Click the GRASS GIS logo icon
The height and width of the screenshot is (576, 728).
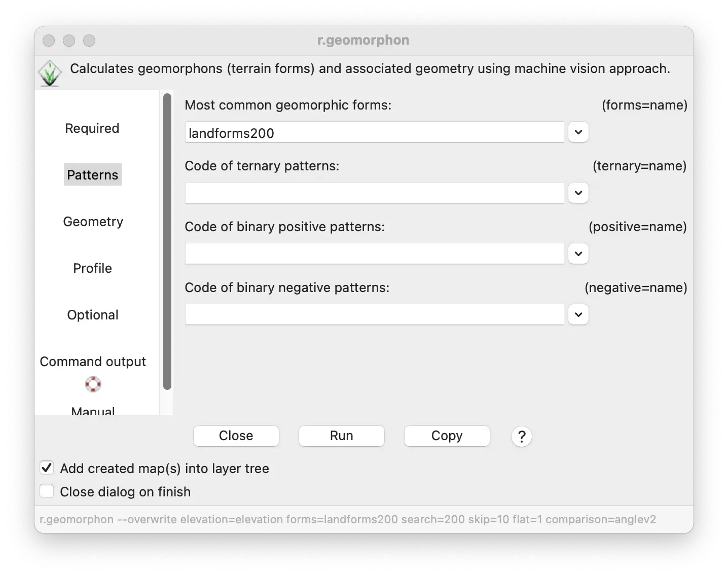click(50, 74)
